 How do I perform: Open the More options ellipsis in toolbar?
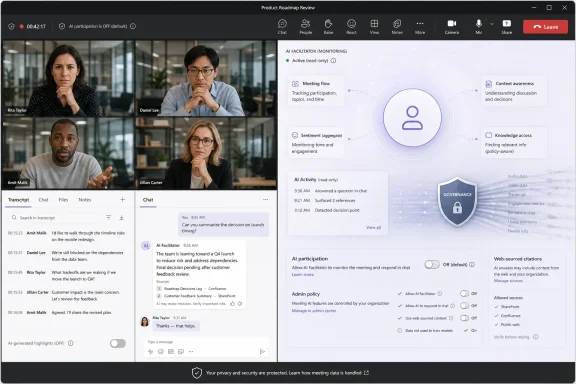click(420, 26)
